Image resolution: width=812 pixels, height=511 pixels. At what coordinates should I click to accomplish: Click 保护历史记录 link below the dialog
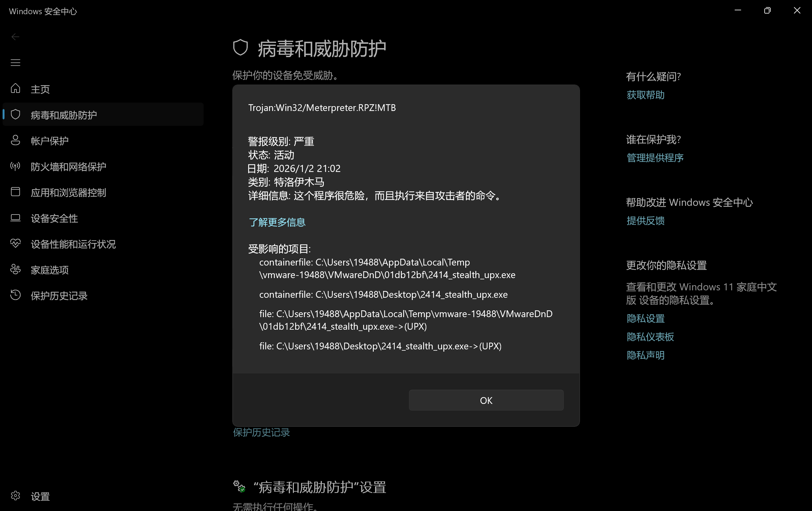click(261, 433)
